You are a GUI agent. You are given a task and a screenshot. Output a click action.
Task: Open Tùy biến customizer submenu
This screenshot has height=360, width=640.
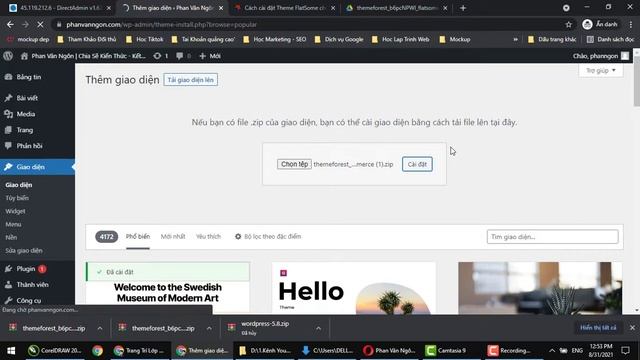[17, 198]
